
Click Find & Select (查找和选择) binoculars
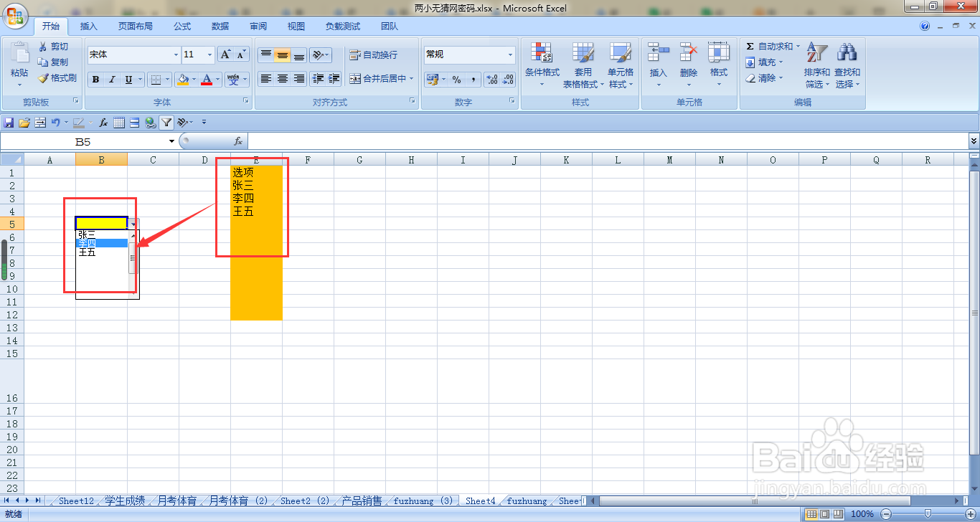tap(847, 53)
